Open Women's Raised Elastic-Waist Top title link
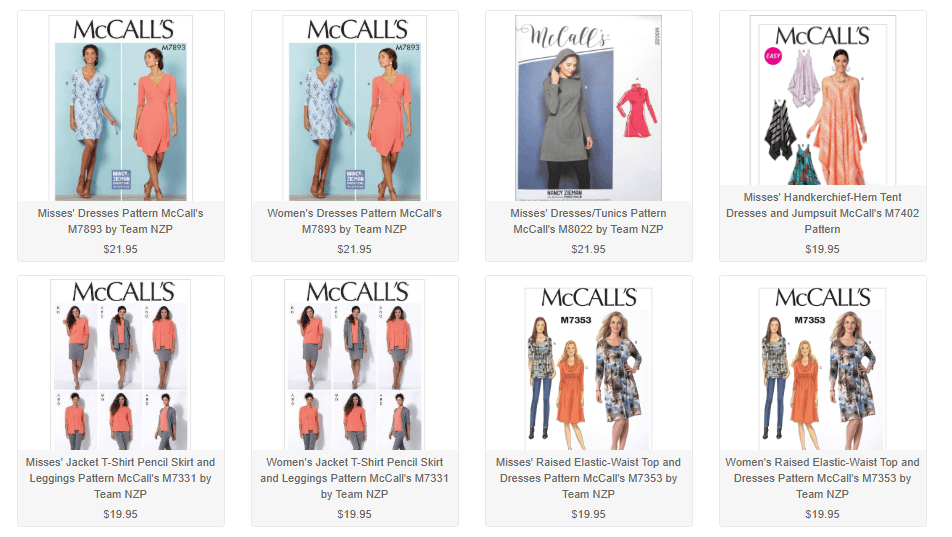This screenshot has width=952, height=537. [x=823, y=478]
